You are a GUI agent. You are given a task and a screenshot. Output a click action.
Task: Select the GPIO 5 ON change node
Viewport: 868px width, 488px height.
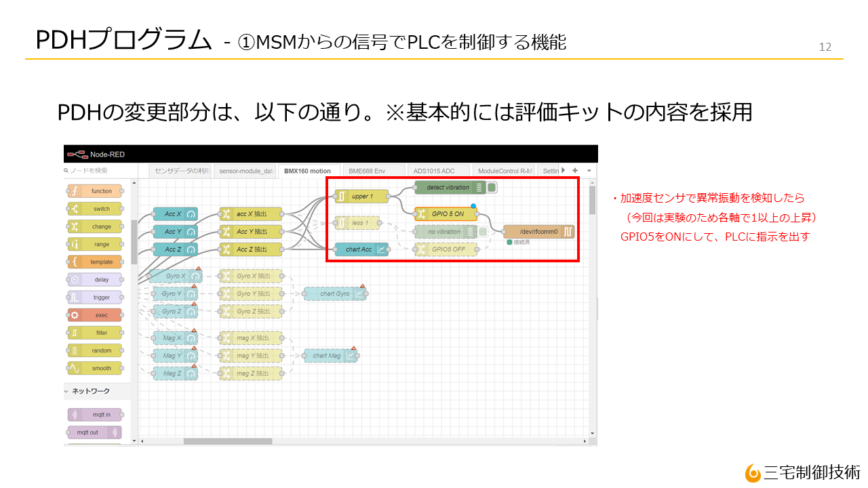point(446,214)
